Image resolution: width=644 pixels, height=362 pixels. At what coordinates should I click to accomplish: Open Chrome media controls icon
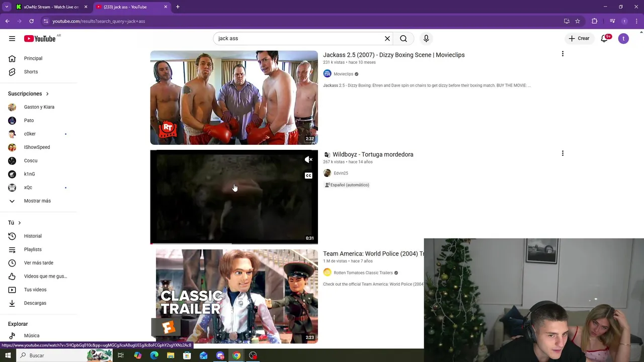click(x=612, y=21)
